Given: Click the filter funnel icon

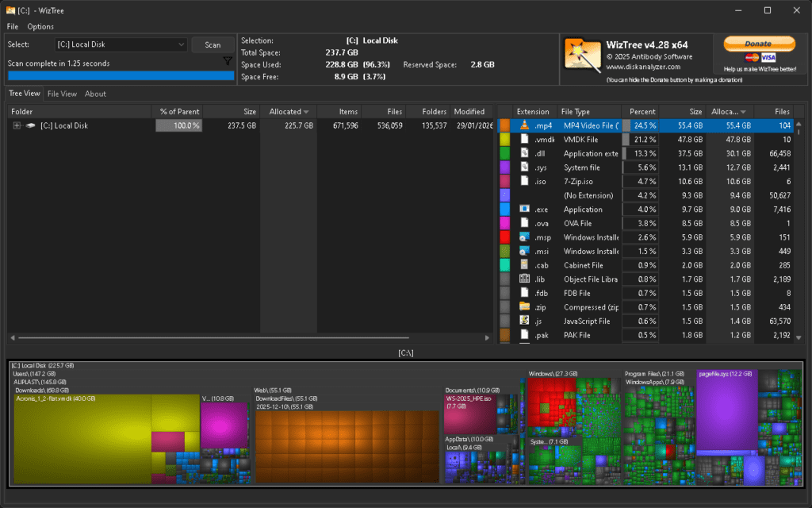Looking at the screenshot, I should [228, 61].
